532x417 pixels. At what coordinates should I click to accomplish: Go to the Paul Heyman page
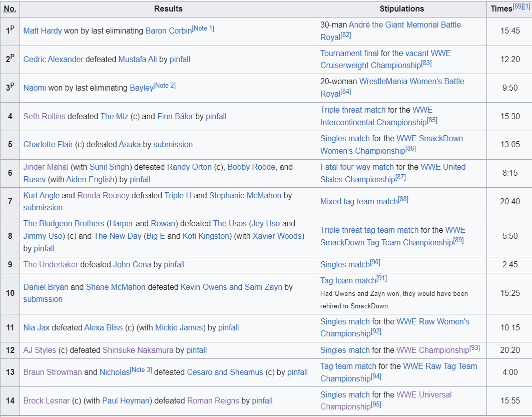[126, 401]
